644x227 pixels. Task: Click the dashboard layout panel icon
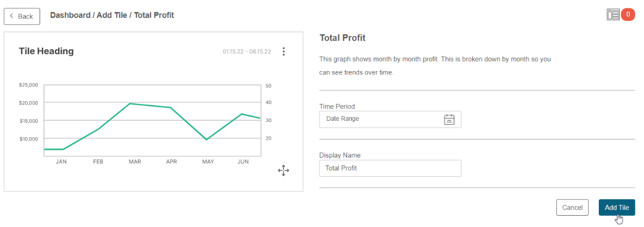tap(613, 14)
